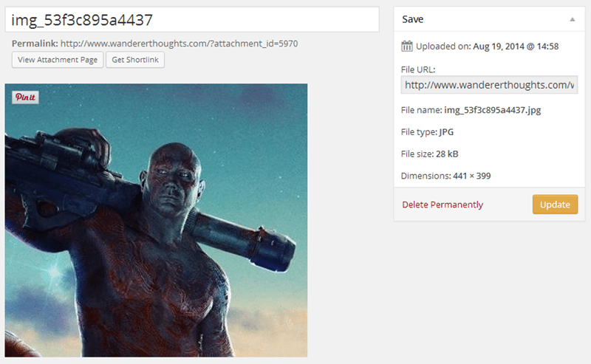Click the file name img_53f3c895a4437.jpg

493,110
